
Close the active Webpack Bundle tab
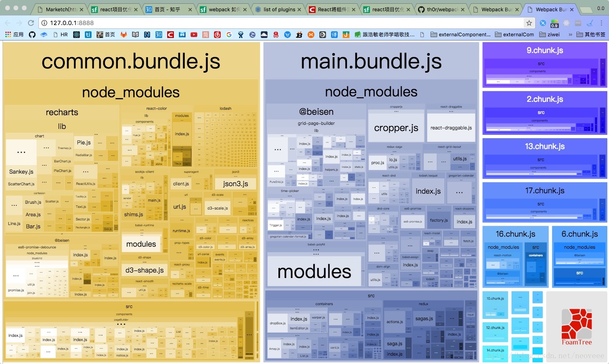(x=571, y=9)
